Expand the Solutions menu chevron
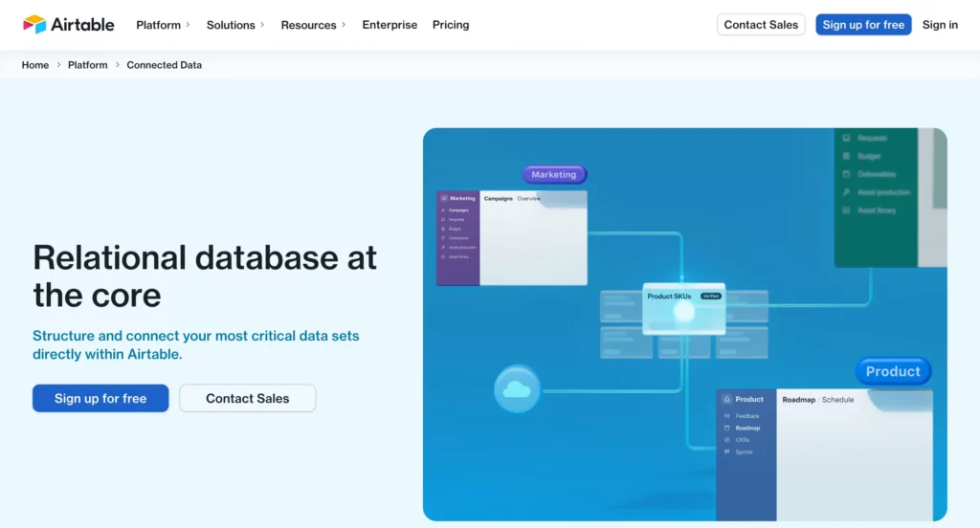The width and height of the screenshot is (980, 528). tap(262, 25)
